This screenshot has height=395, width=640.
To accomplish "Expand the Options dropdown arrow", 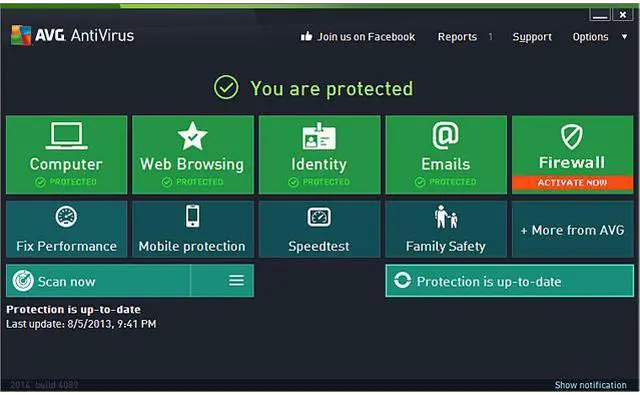I will click(624, 37).
